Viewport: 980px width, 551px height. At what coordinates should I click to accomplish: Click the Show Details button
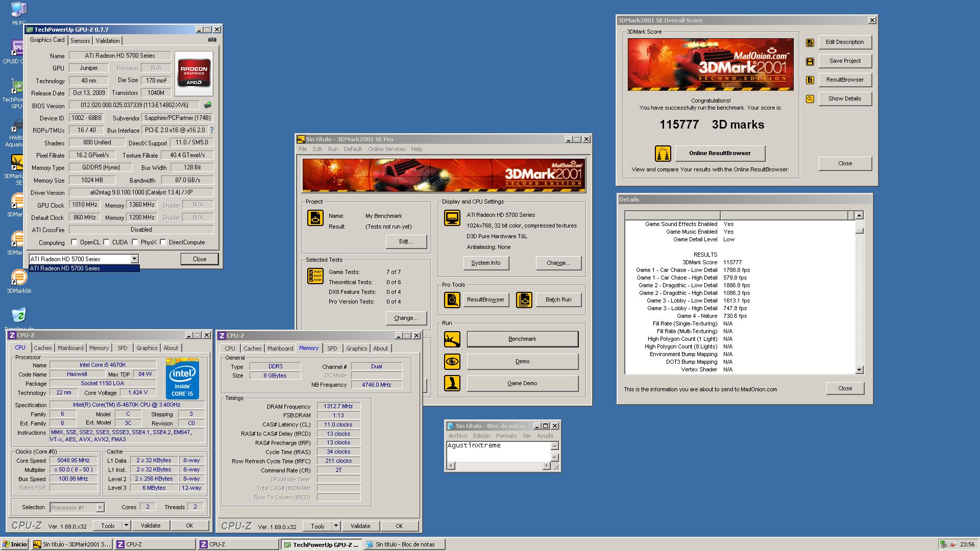pyautogui.click(x=845, y=98)
